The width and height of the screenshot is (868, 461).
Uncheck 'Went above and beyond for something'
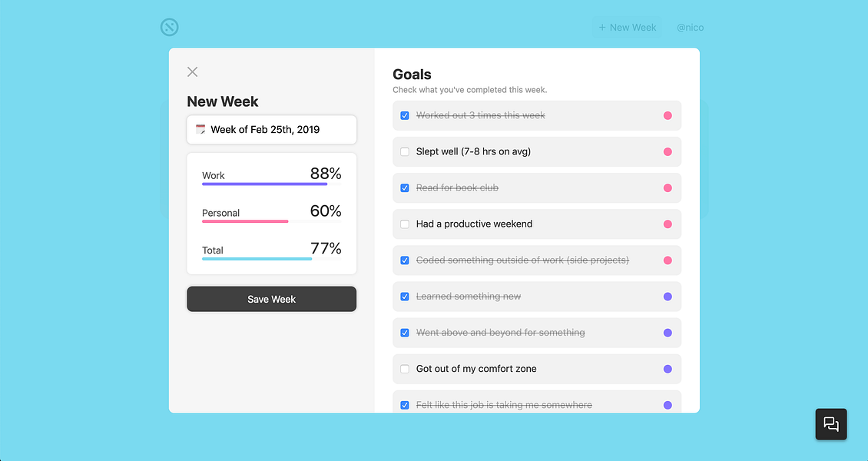(x=405, y=333)
